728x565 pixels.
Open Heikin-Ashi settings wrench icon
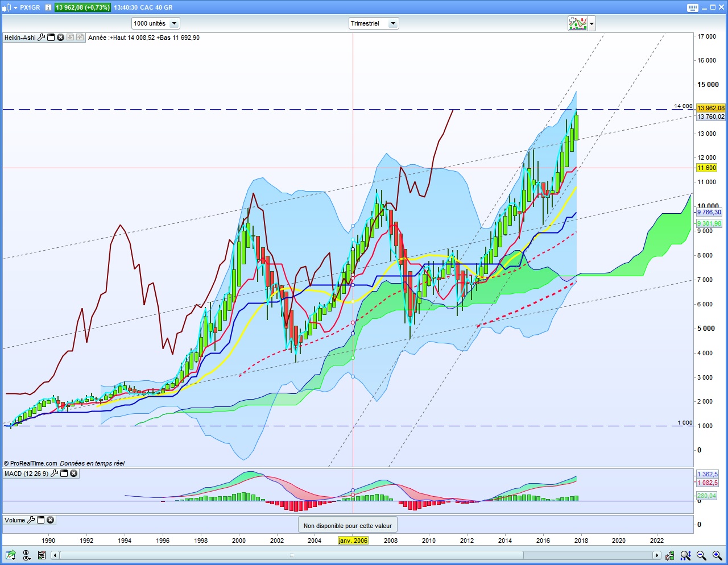[x=42, y=38]
